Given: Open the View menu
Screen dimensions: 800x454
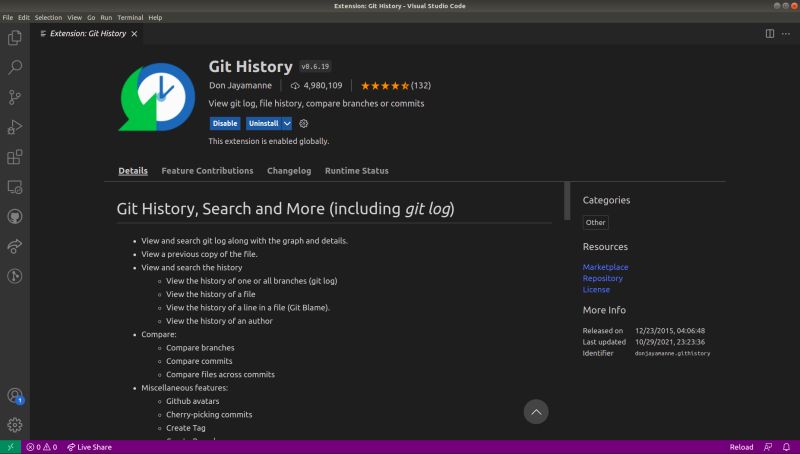Looking at the screenshot, I should (74, 17).
